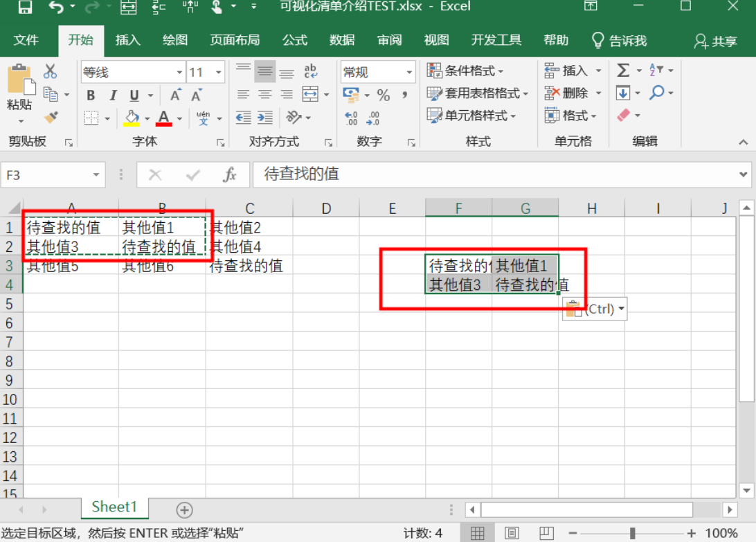This screenshot has width=756, height=542.
Task: Apply the percent style icon
Action: [384, 95]
